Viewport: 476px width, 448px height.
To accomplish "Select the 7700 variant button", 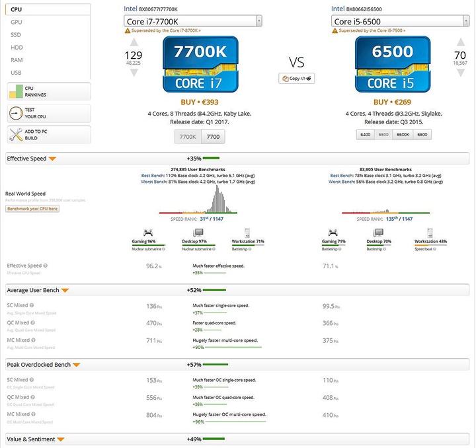I will pyautogui.click(x=213, y=137).
